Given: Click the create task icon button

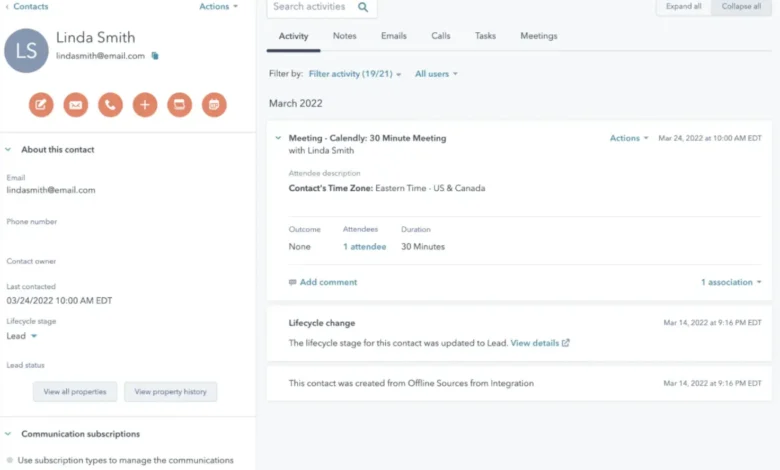Looking at the screenshot, I should (179, 104).
